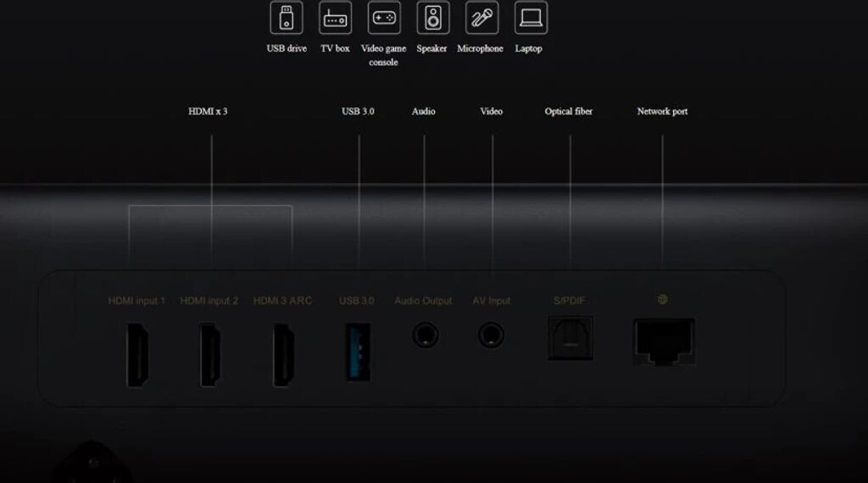The width and height of the screenshot is (868, 483).
Task: Click the USB drive icon
Action: pos(287,18)
